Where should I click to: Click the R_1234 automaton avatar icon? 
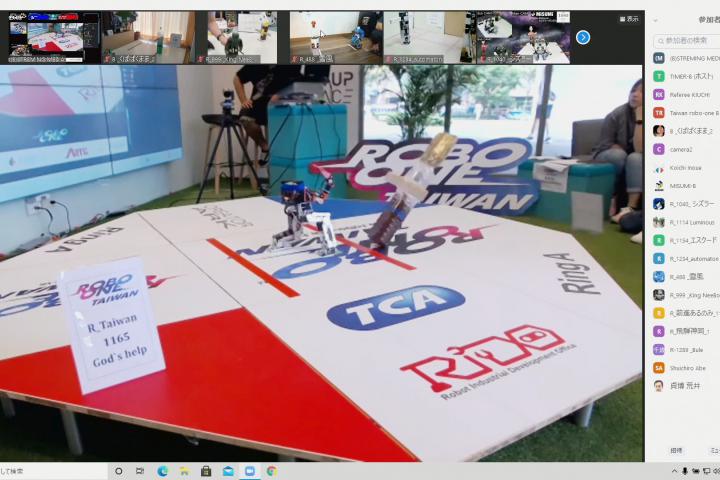[659, 259]
